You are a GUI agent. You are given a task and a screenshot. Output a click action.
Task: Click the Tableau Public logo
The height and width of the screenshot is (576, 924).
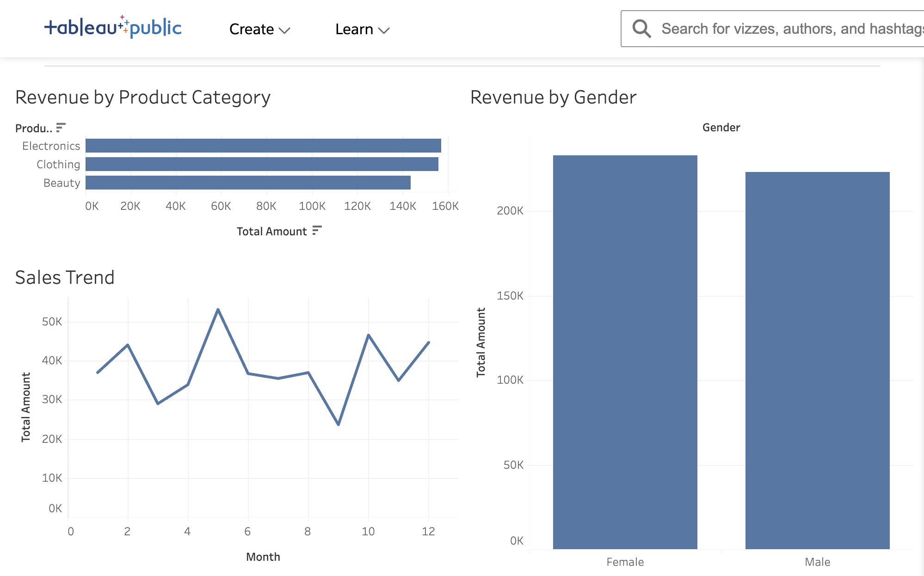point(113,27)
